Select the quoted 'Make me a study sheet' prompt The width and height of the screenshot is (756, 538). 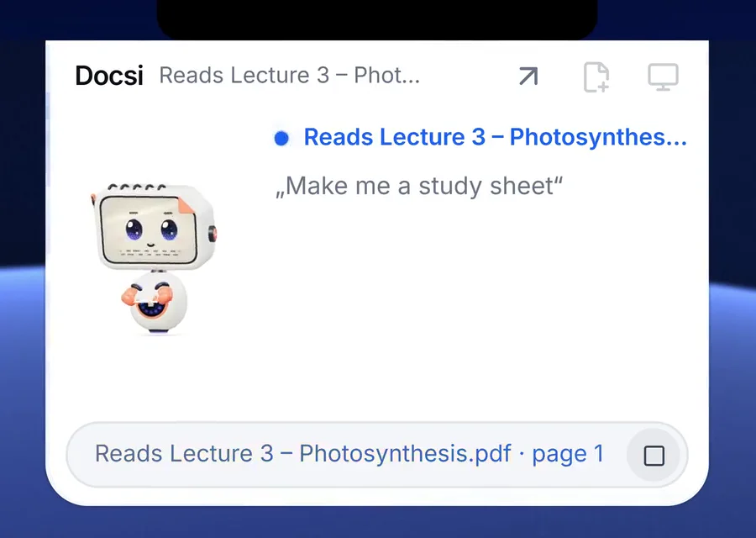[418, 187]
